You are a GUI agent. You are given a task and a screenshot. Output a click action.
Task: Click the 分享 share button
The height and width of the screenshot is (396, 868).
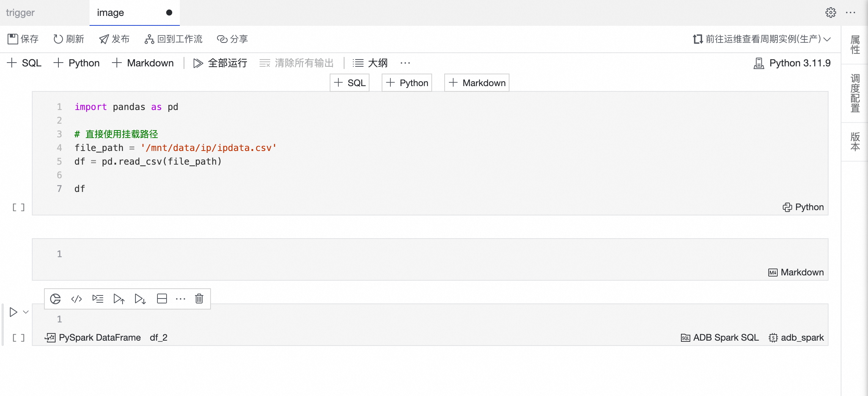pyautogui.click(x=232, y=39)
